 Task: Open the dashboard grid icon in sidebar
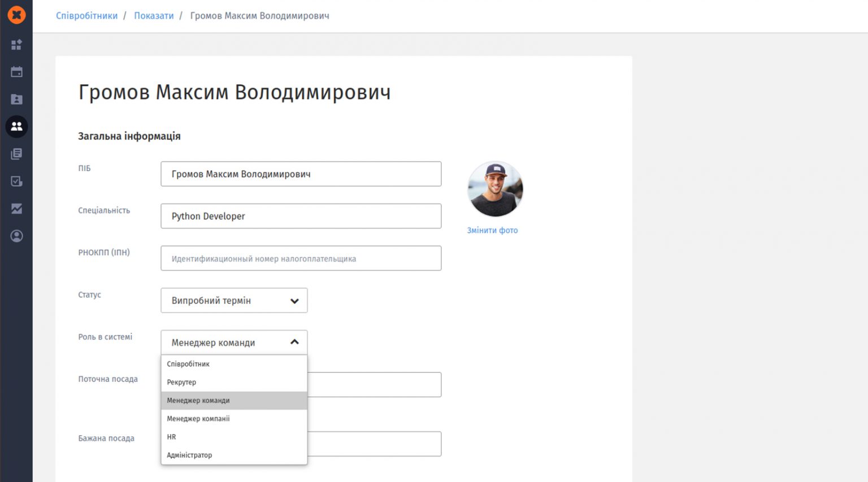click(16, 45)
